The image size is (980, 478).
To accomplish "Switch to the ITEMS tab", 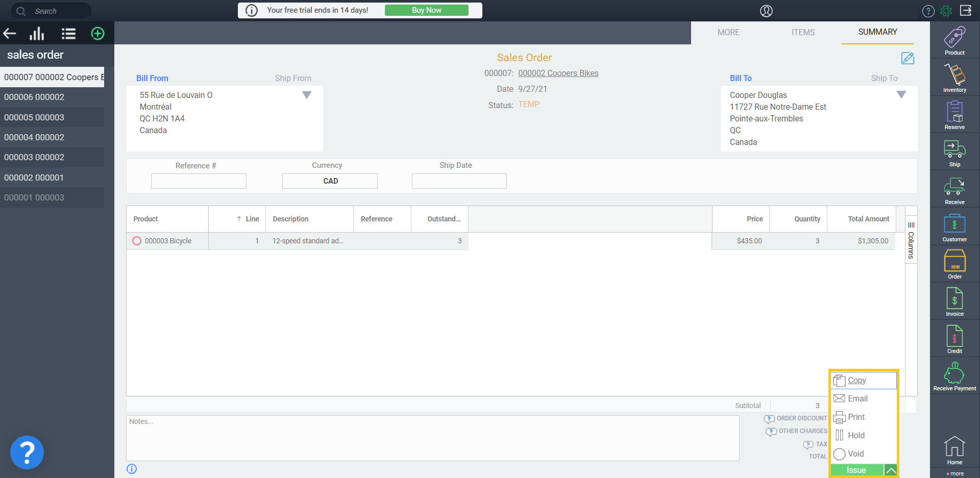I will pos(803,32).
